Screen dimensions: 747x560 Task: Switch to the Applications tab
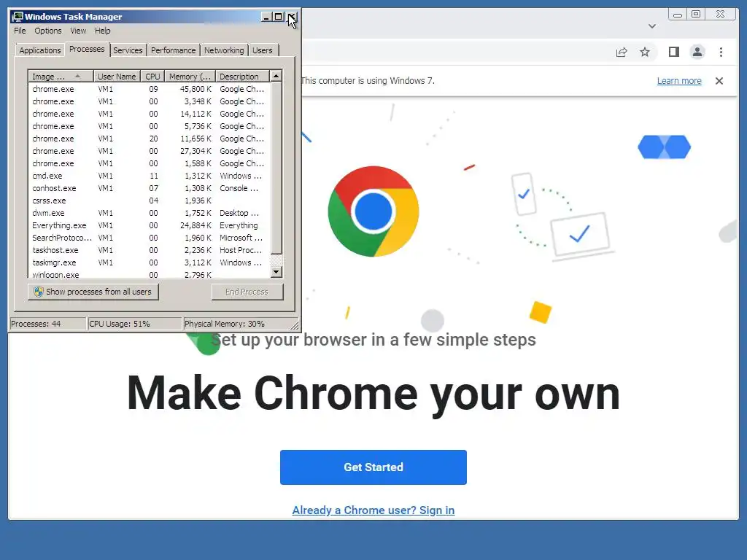click(x=40, y=50)
